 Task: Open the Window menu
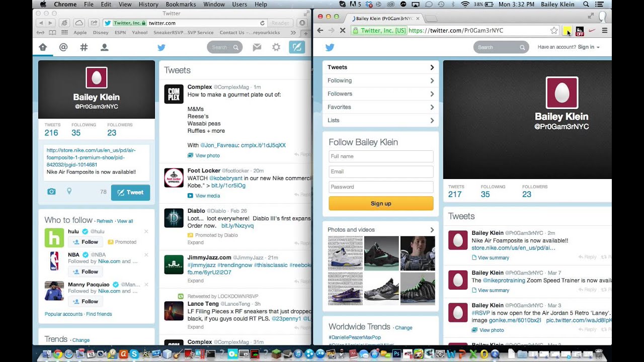(214, 4)
